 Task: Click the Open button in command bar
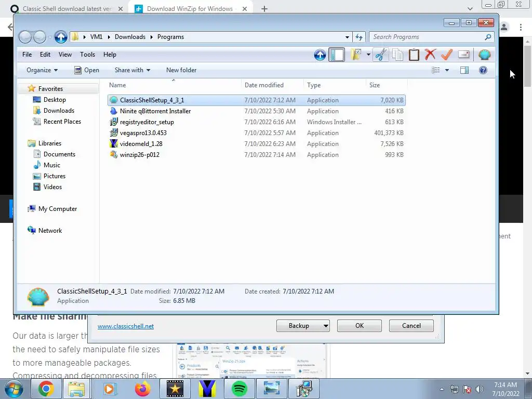coord(87,70)
